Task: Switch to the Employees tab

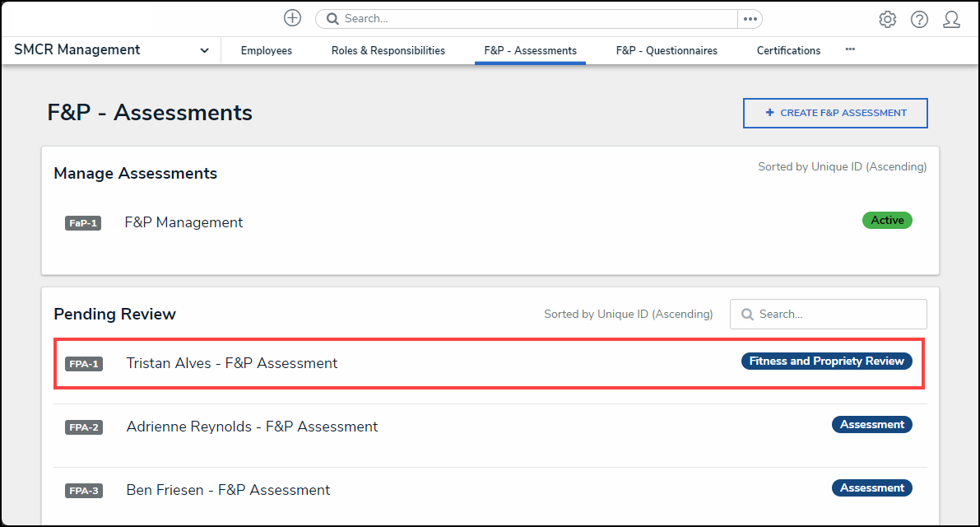Action: pos(266,50)
